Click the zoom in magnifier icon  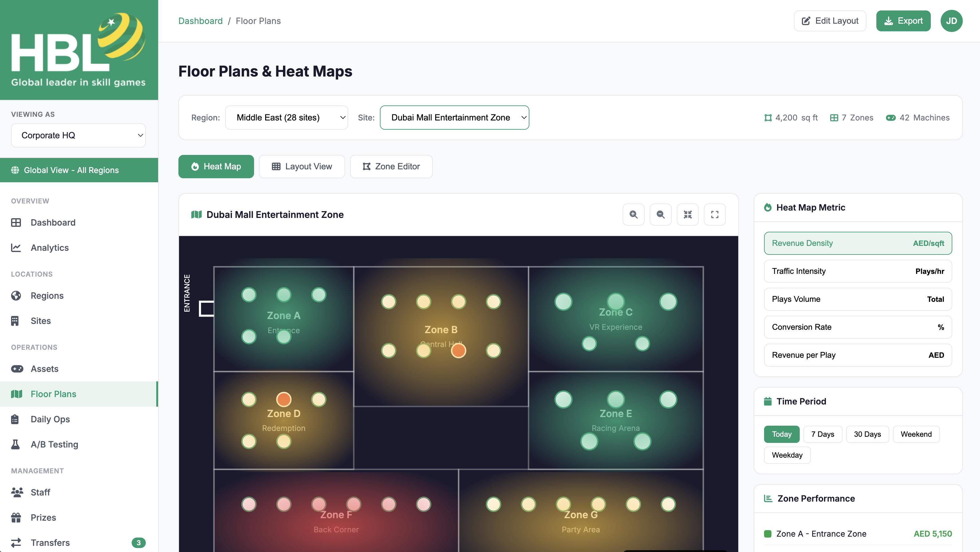(633, 215)
